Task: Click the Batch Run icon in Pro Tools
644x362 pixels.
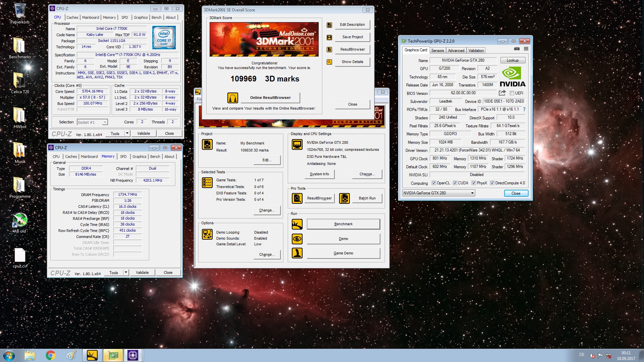Action: click(344, 198)
